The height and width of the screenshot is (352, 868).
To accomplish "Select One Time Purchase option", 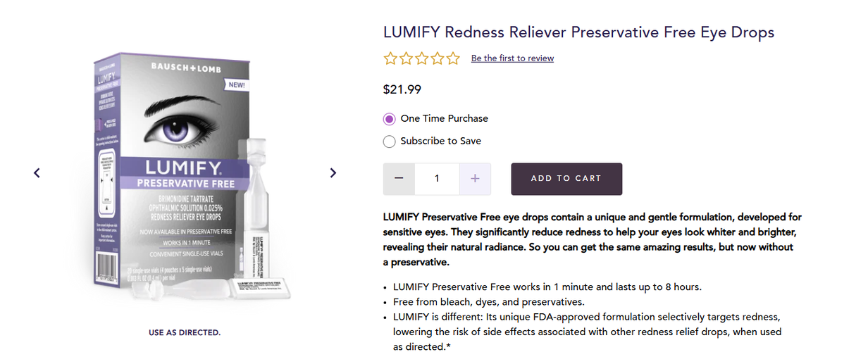I will [x=390, y=119].
